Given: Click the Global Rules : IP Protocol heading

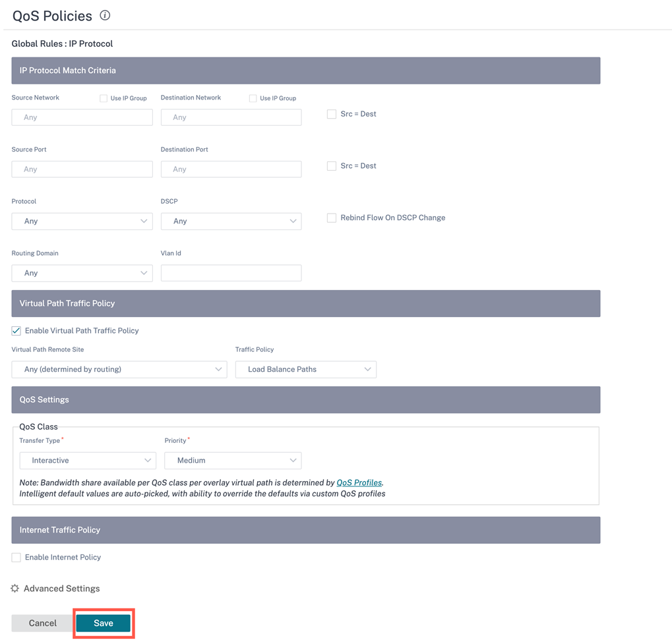Looking at the screenshot, I should (62, 44).
